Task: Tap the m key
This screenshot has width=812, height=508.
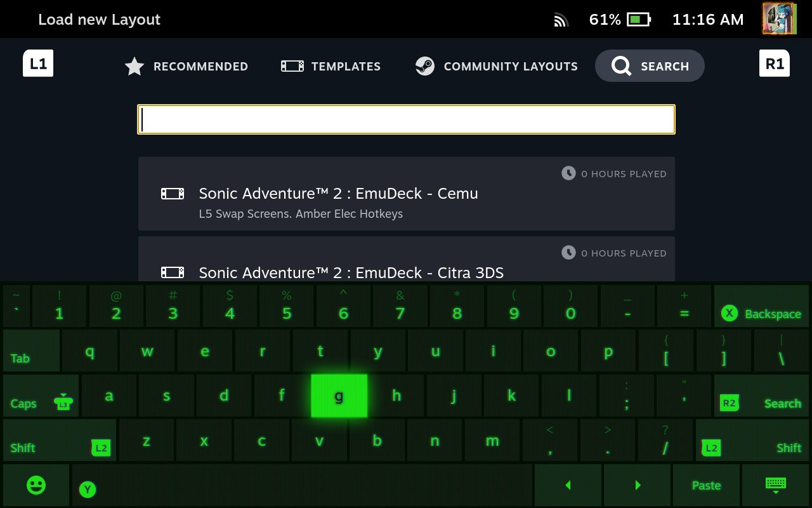Action: (x=492, y=440)
